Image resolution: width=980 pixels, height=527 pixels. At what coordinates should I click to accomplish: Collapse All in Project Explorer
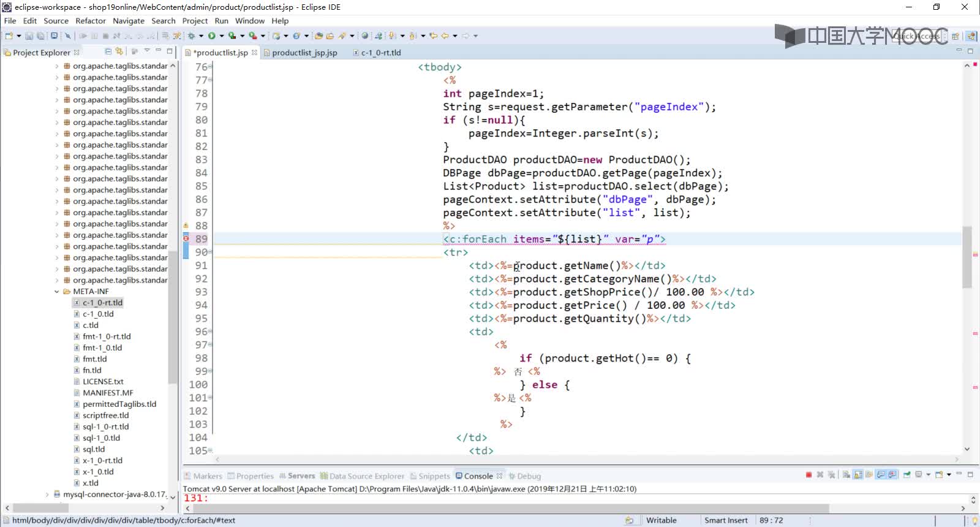coord(108,51)
